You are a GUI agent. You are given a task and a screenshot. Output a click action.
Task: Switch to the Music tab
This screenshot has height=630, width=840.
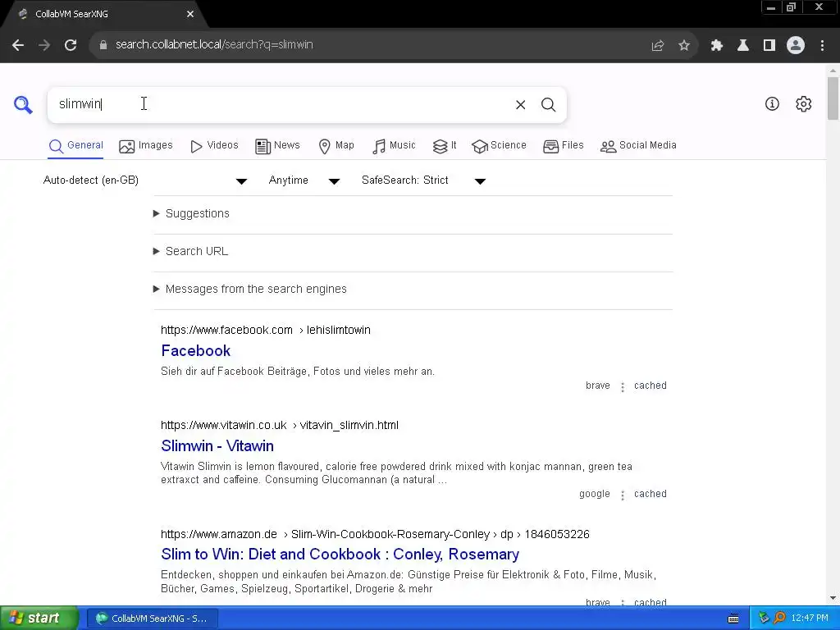[394, 146]
